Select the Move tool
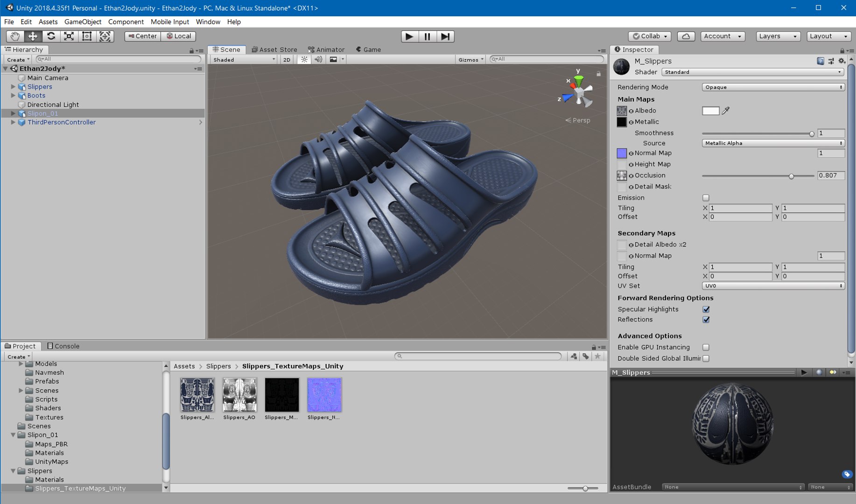 (x=33, y=36)
